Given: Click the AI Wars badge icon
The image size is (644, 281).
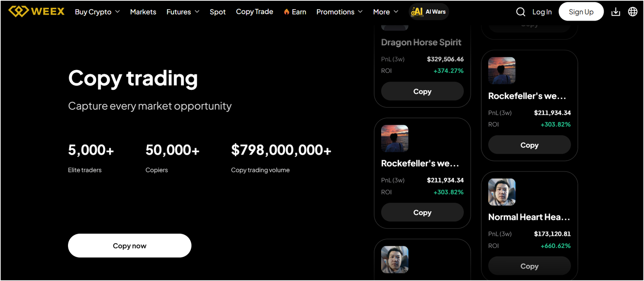Looking at the screenshot, I should (x=417, y=12).
